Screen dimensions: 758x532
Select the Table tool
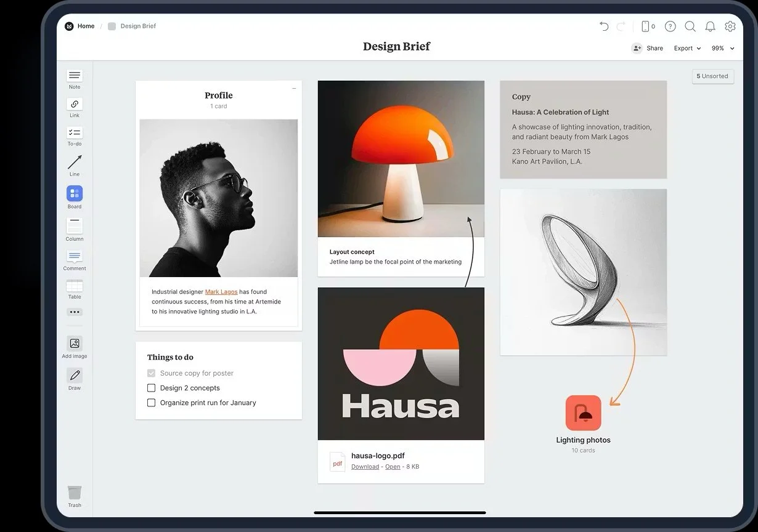(75, 286)
